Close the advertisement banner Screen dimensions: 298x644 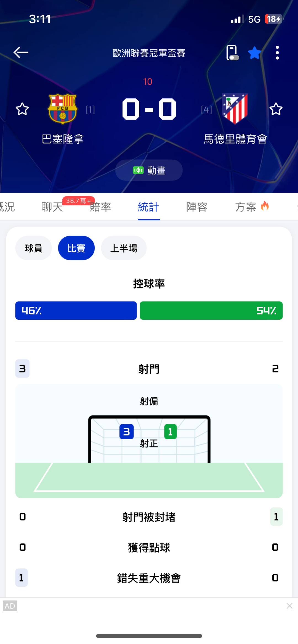[x=289, y=606]
